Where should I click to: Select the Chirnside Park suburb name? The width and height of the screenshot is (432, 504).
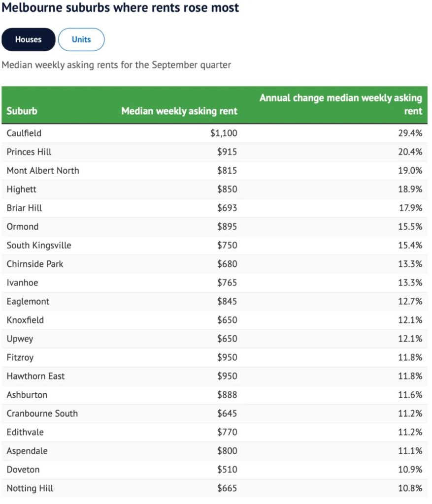tap(35, 264)
